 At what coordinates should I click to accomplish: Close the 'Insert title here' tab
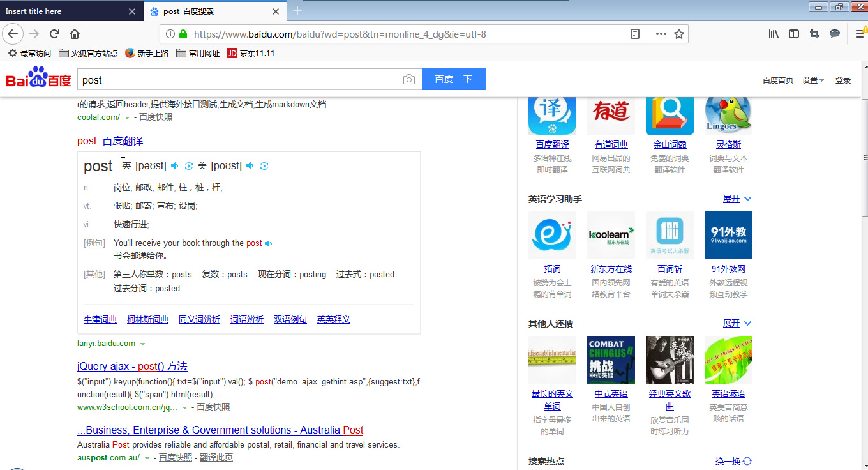tap(132, 11)
